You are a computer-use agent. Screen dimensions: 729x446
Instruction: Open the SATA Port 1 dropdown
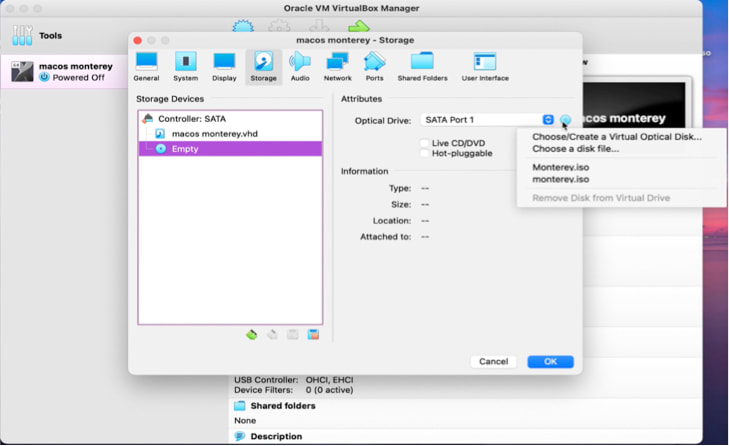pyautogui.click(x=487, y=120)
